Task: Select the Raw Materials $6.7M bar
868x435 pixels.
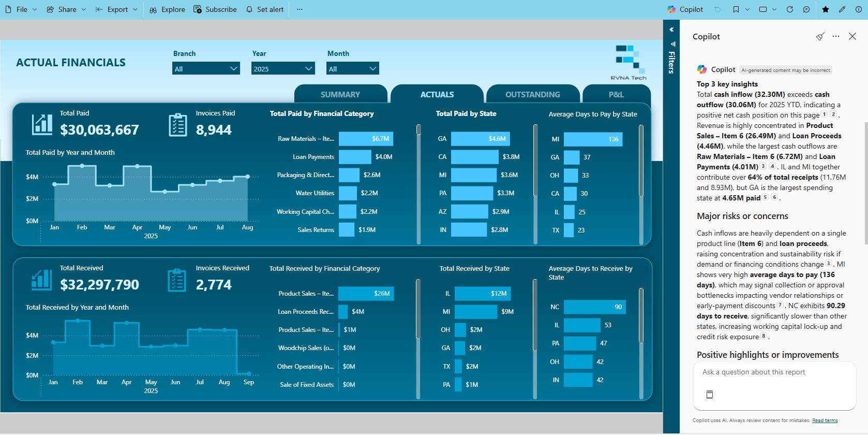Action: [x=366, y=139]
